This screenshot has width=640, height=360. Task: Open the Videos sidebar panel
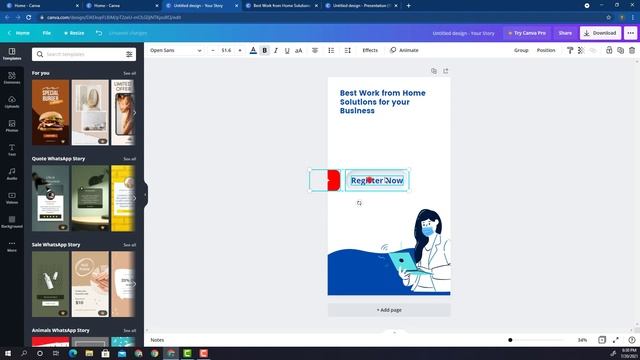pyautogui.click(x=12, y=198)
